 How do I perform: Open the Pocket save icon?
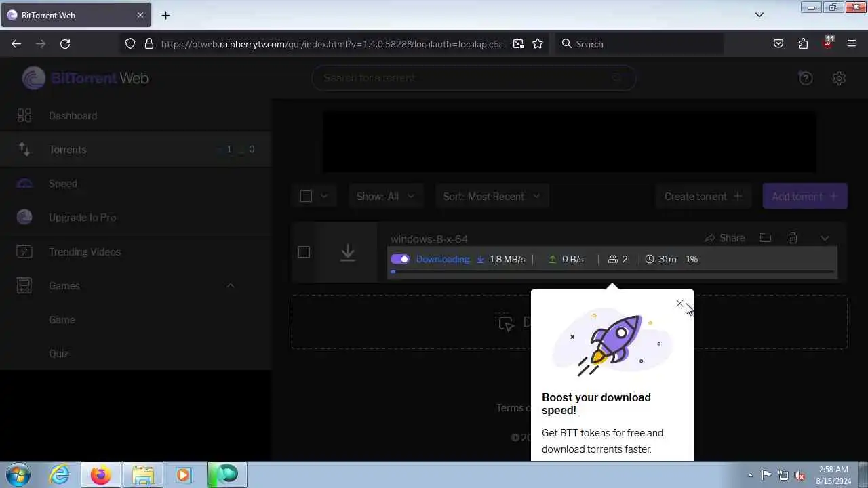[x=778, y=43]
